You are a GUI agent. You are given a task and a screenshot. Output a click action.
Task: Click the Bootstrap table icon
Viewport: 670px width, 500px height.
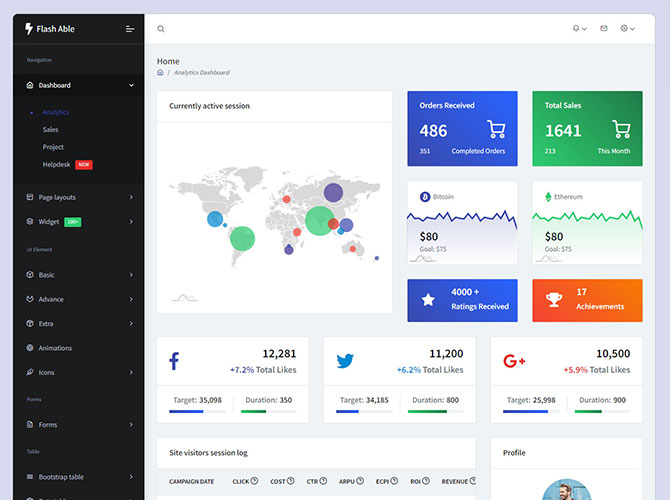(29, 476)
